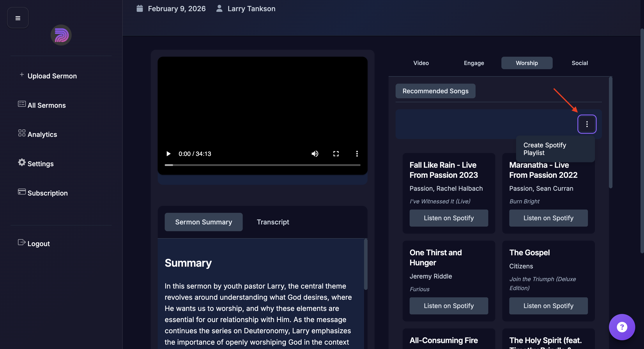
Task: Open the purple help question-mark button
Action: [x=622, y=327]
